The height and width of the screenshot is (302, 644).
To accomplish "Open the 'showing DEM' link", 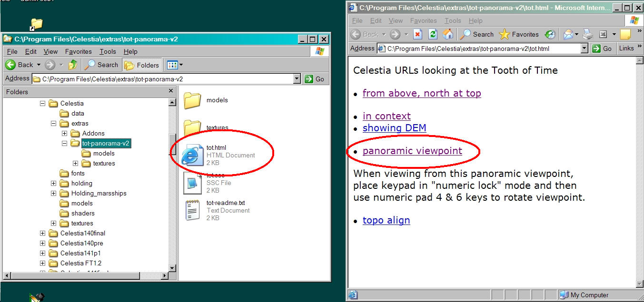I will pos(395,128).
